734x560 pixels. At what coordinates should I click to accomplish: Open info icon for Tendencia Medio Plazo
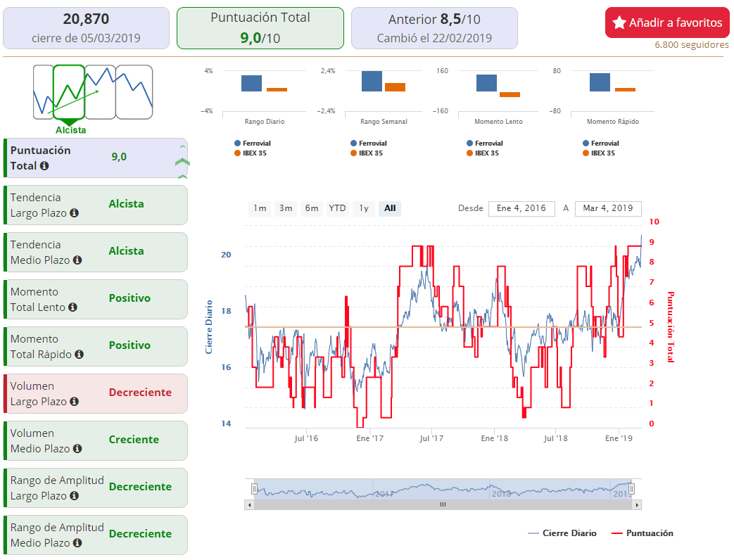tap(77, 260)
